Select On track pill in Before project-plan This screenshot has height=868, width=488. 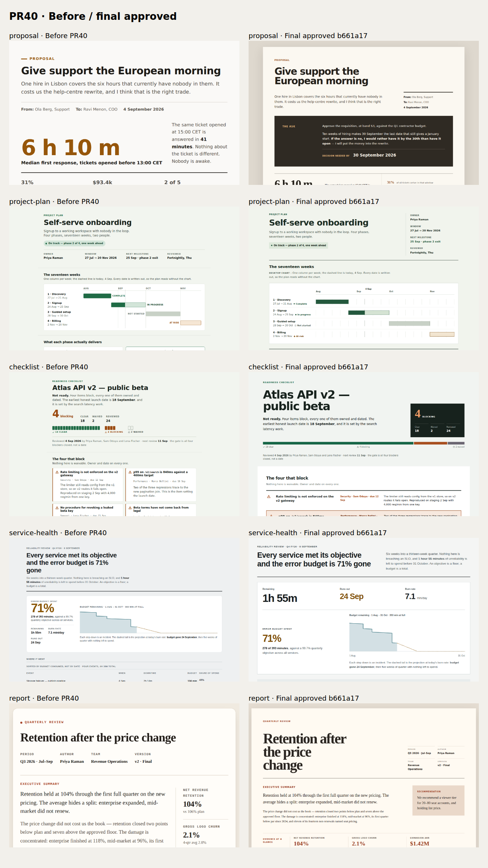pyautogui.click(x=74, y=243)
